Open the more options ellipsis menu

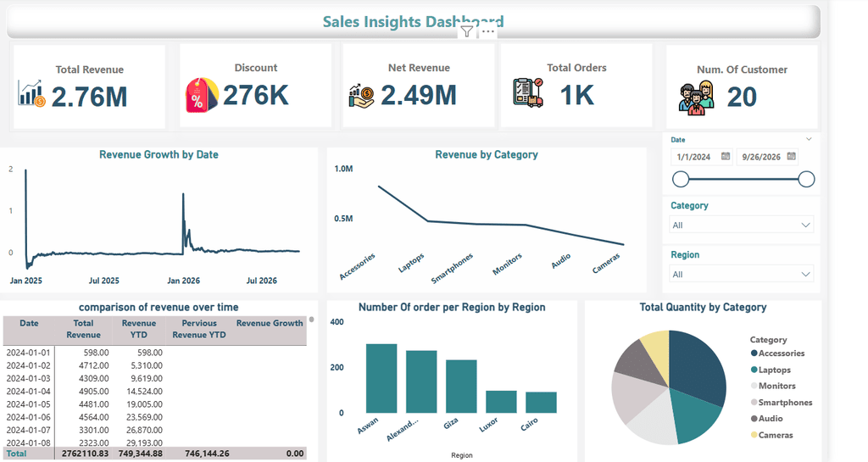coord(487,31)
